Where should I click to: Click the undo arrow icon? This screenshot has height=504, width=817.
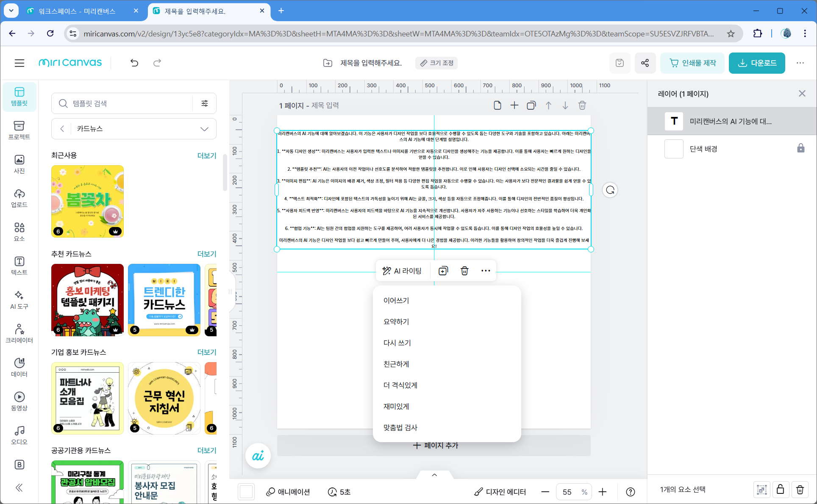[134, 63]
